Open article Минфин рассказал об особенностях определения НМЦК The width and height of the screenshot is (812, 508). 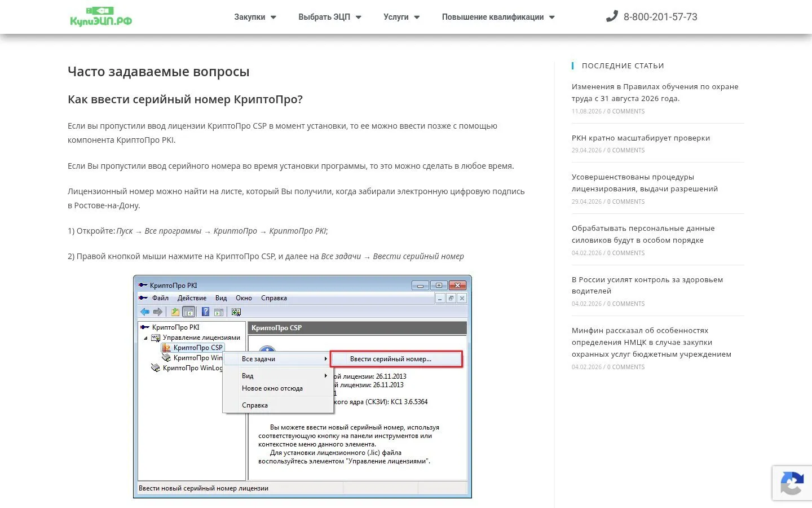click(x=651, y=342)
